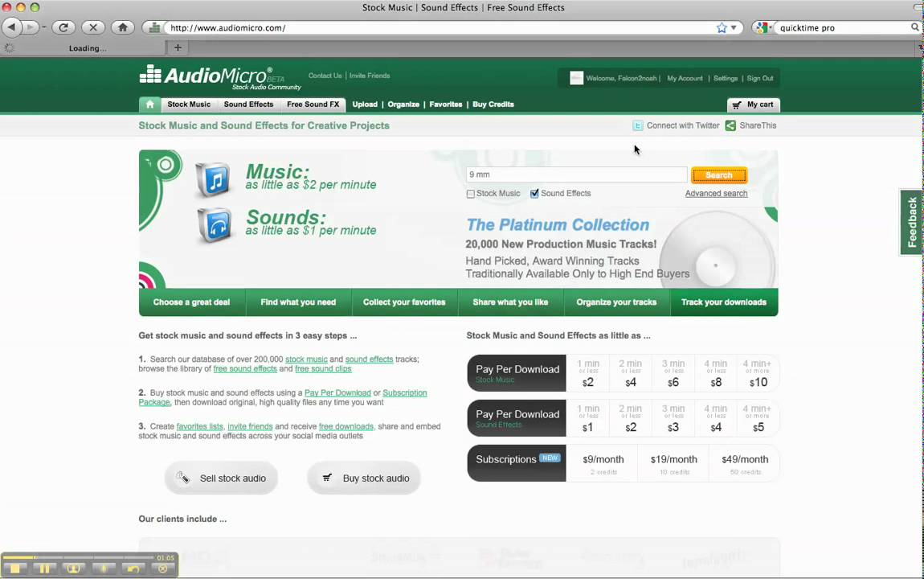Click Sell stock audio button
The image size is (924, 579).
221,478
